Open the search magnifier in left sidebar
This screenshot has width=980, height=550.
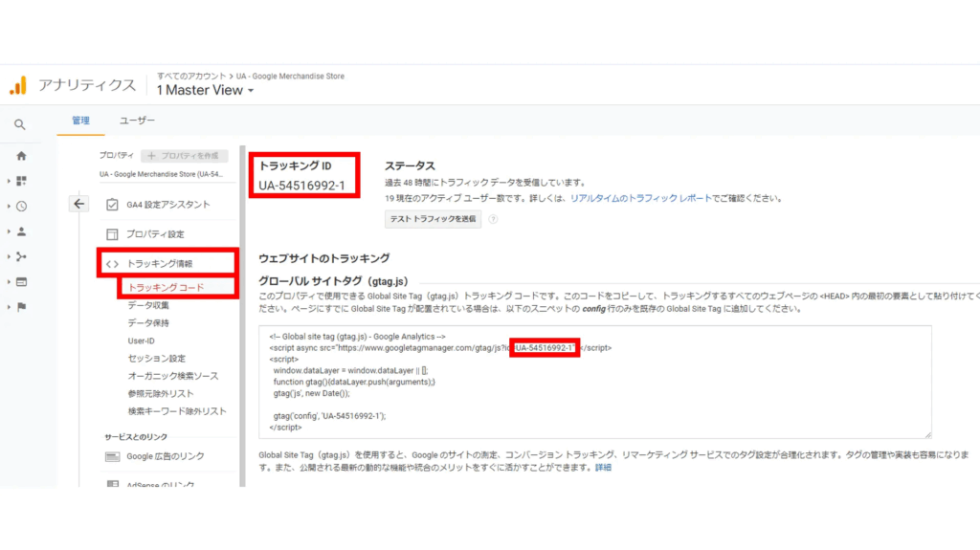click(20, 124)
